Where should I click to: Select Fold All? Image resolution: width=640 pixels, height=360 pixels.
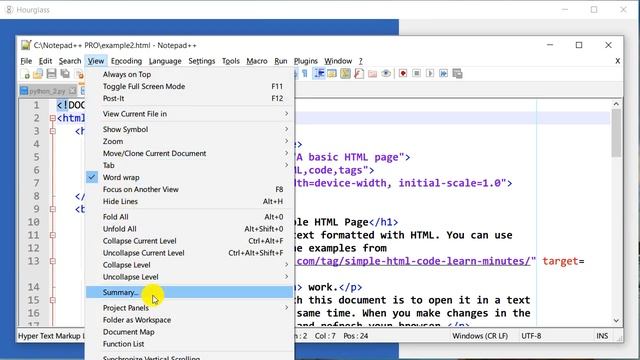tap(189, 217)
